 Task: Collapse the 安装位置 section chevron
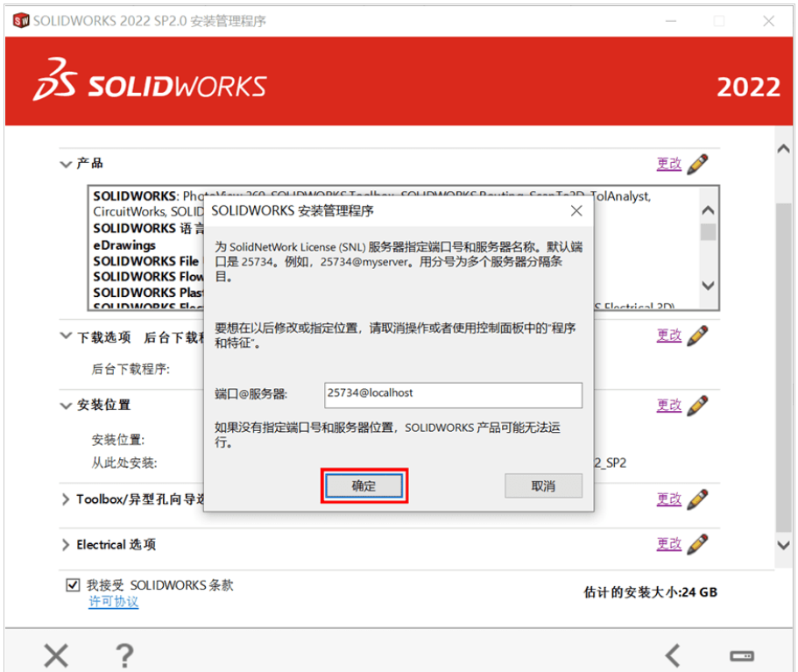[66, 406]
